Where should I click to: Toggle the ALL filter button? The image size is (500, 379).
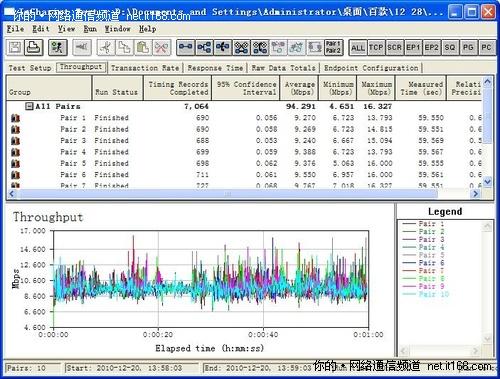(x=358, y=48)
